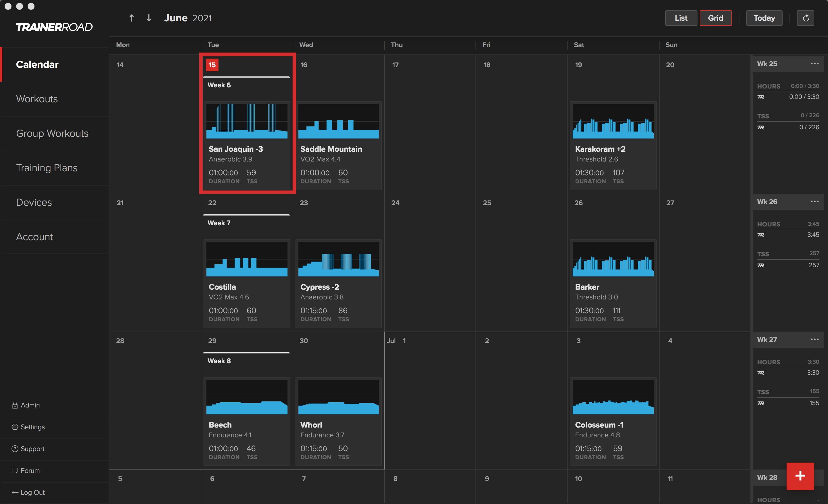The height and width of the screenshot is (504, 828).
Task: Go to previous month with up arrow
Action: tap(131, 18)
